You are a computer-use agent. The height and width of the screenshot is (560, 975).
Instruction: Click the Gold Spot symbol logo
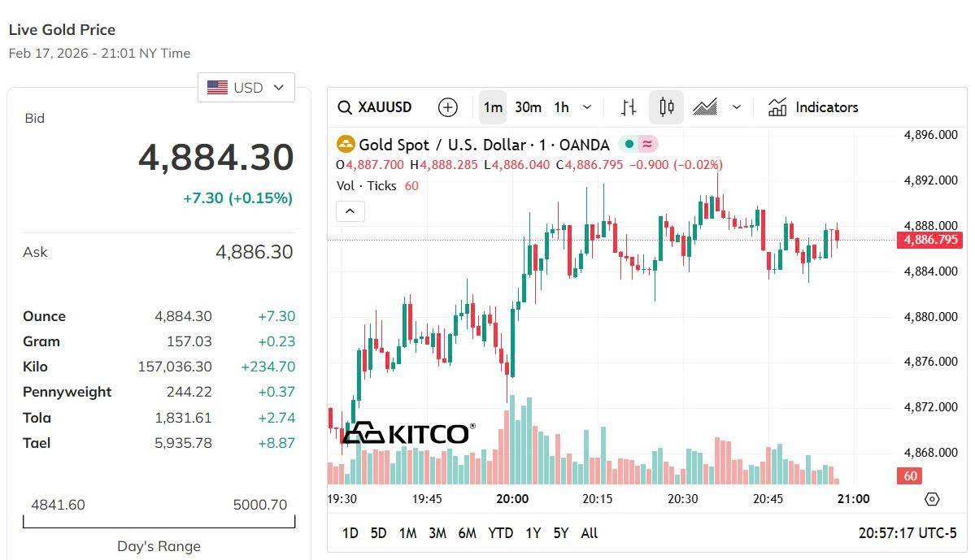coord(346,145)
